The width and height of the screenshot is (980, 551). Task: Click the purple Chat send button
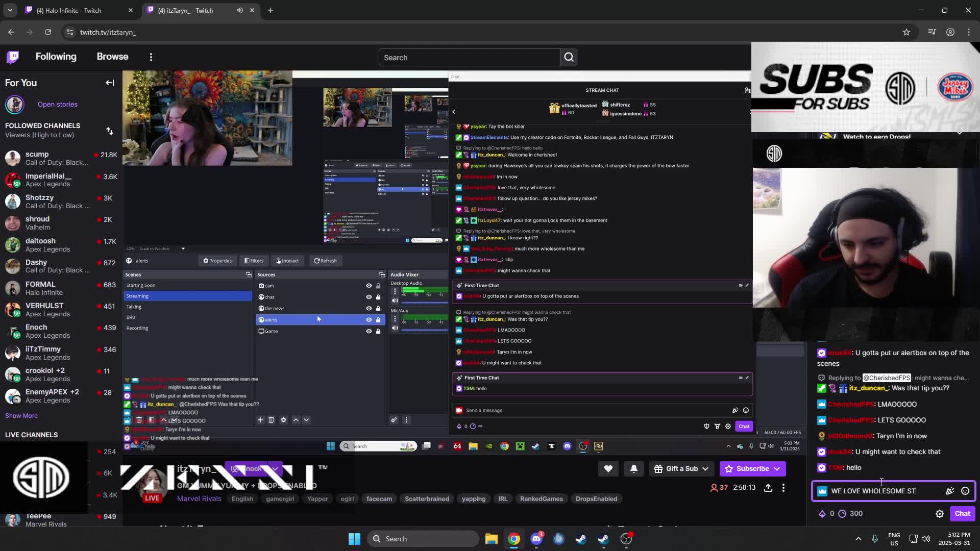(x=962, y=514)
